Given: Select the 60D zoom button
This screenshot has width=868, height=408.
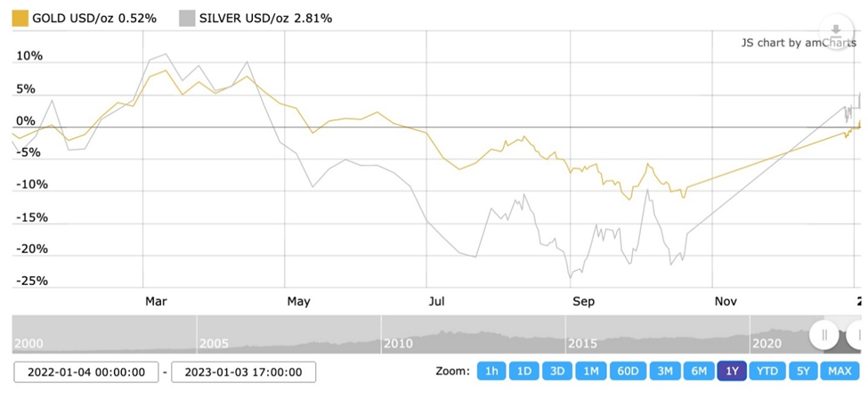Looking at the screenshot, I should click(x=629, y=371).
